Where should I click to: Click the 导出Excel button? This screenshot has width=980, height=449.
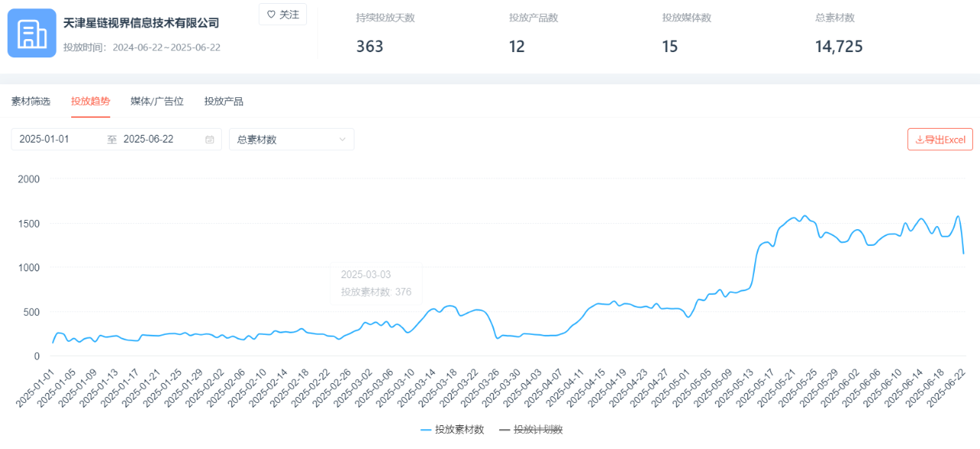(x=940, y=139)
